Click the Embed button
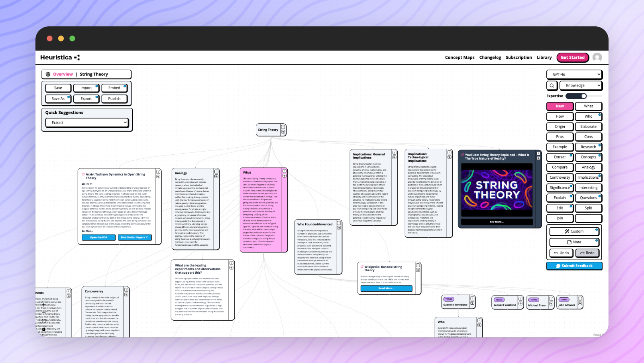 (x=114, y=88)
